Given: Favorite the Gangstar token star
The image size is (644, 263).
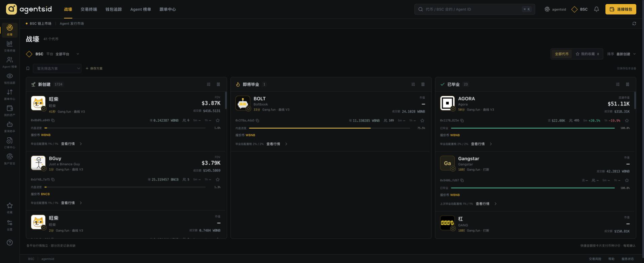Looking at the screenshot, I should click(627, 180).
